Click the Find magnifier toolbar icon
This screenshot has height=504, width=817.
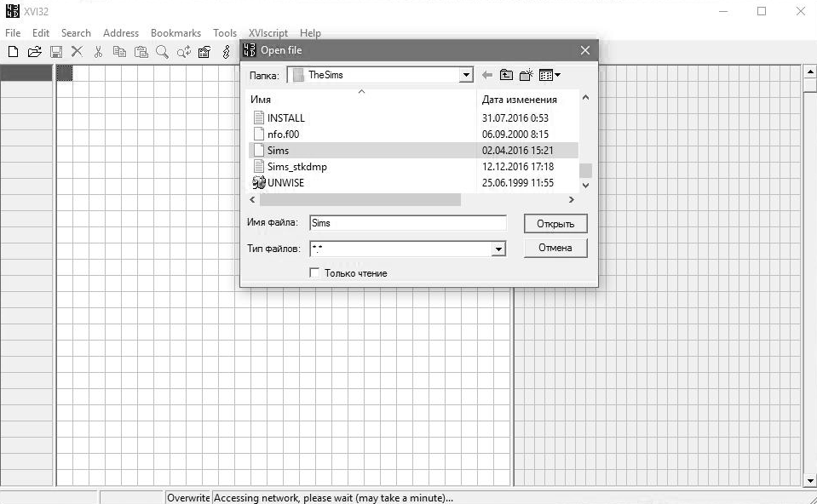[162, 52]
